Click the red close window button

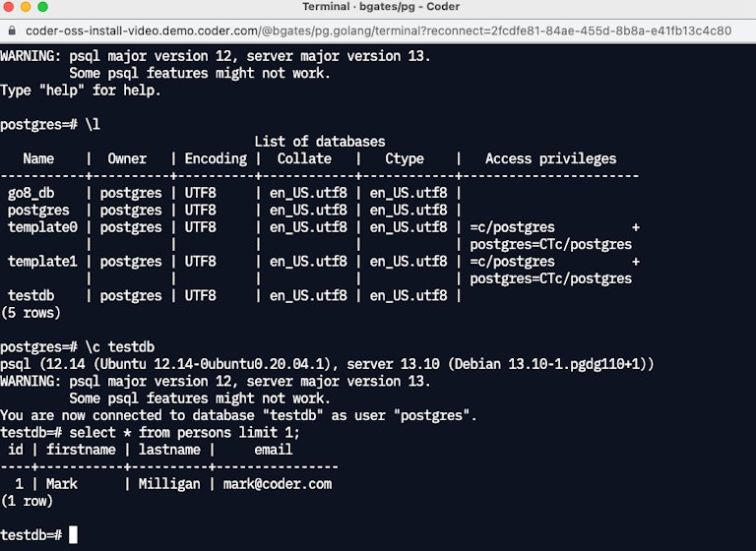coord(8,6)
